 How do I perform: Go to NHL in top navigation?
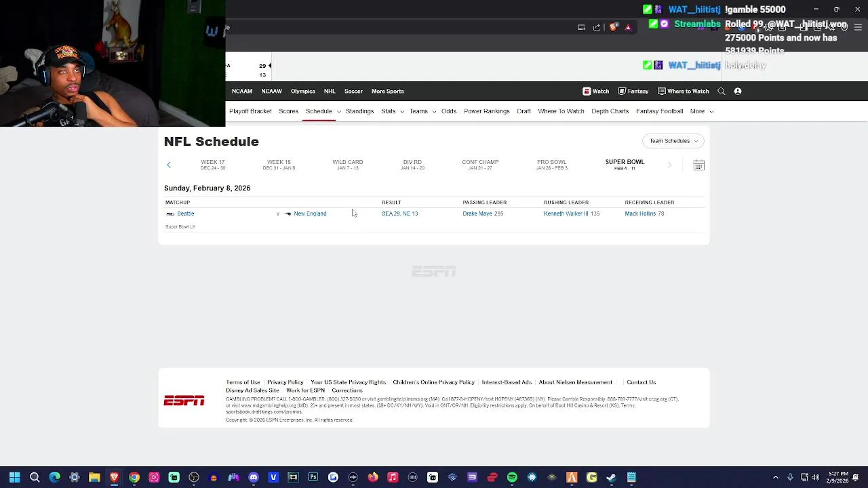(x=330, y=91)
